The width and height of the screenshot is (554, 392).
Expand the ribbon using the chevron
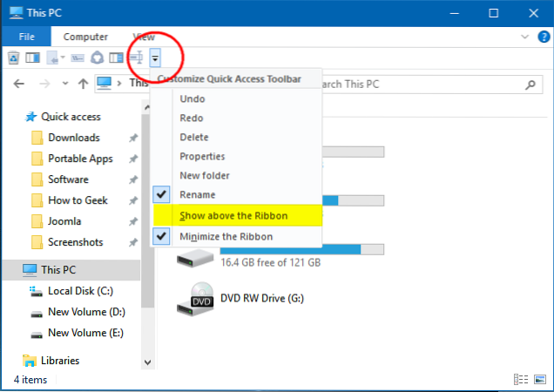point(524,37)
